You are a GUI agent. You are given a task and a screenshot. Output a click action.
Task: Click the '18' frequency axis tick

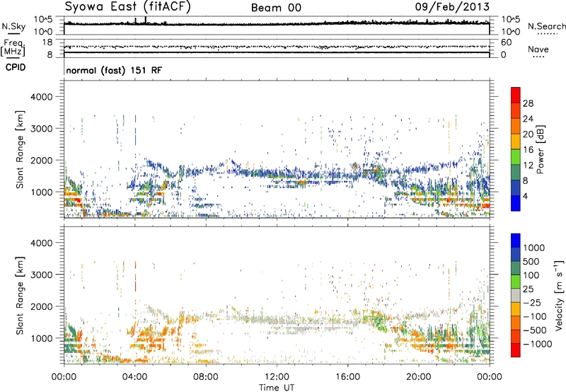pyautogui.click(x=47, y=42)
